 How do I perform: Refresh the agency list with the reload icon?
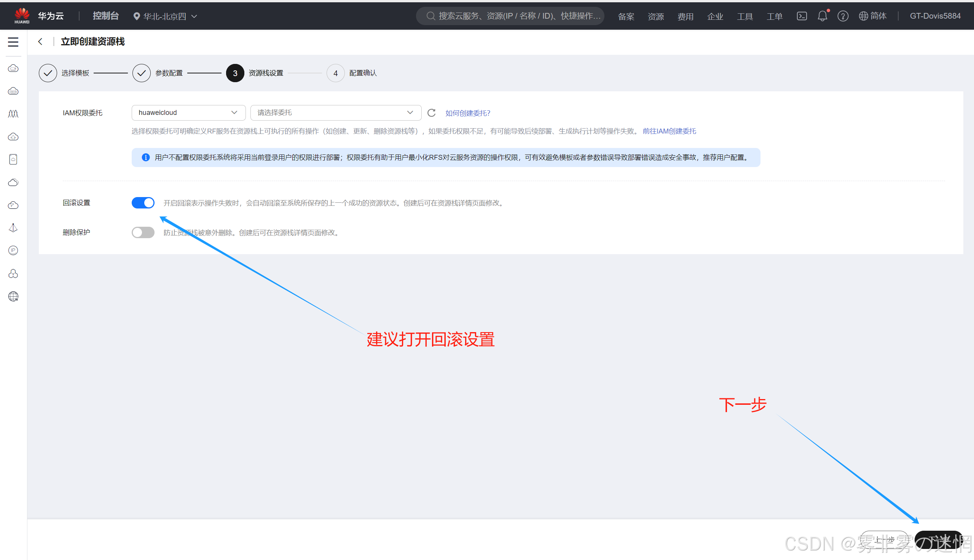[x=431, y=113]
